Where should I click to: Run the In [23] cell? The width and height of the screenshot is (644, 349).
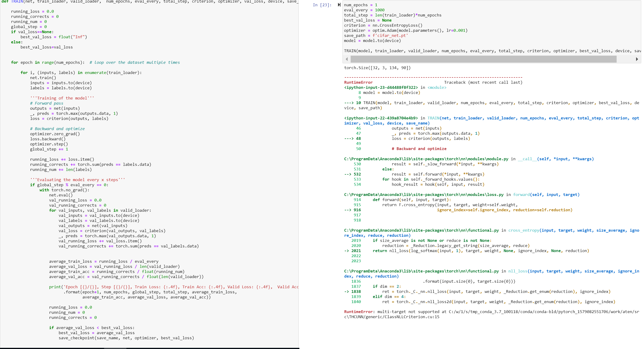tap(339, 5)
